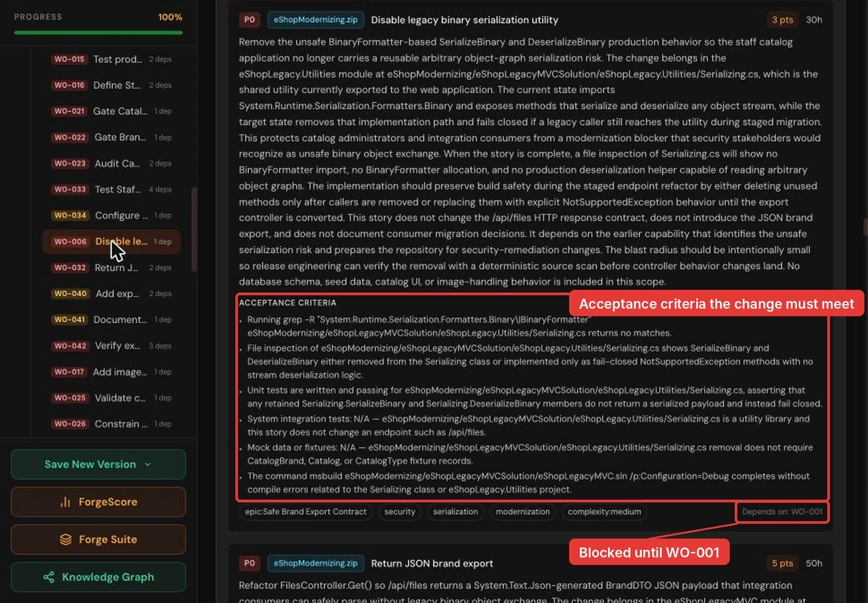Click the complexity:medium tag
This screenshot has width=868, height=603.
[x=604, y=512]
